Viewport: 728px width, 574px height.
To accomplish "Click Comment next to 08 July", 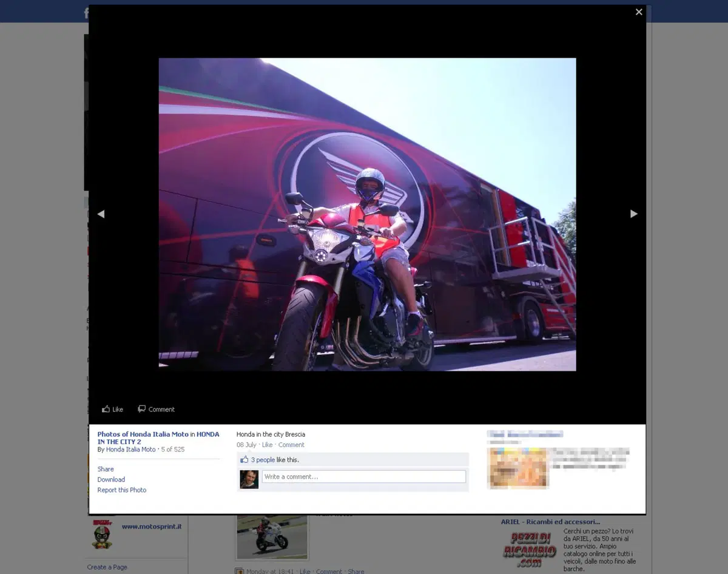I will tap(291, 445).
